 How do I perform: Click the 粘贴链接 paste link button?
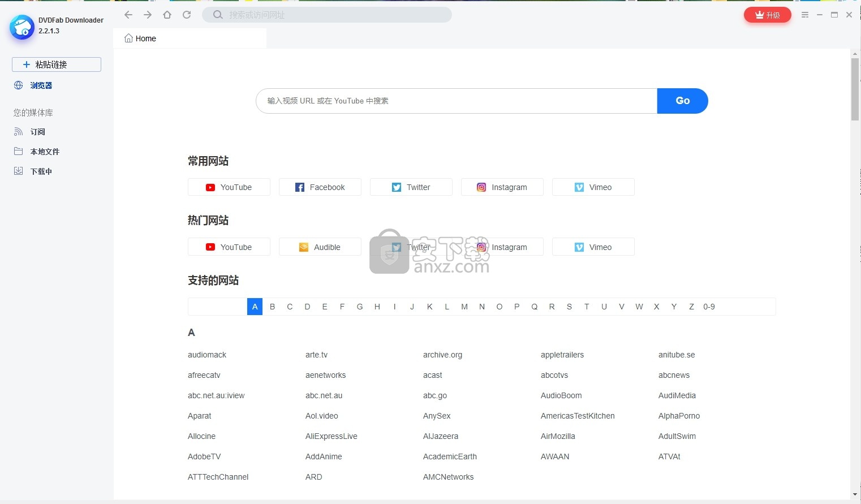[x=57, y=64]
